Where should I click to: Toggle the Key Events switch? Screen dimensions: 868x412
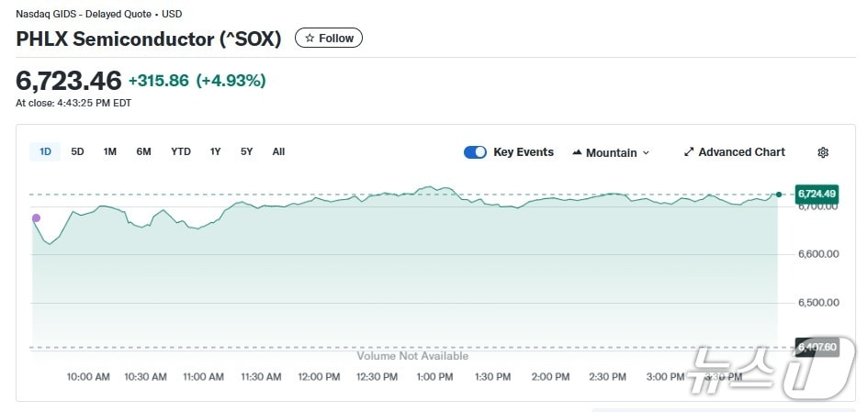[x=475, y=152]
